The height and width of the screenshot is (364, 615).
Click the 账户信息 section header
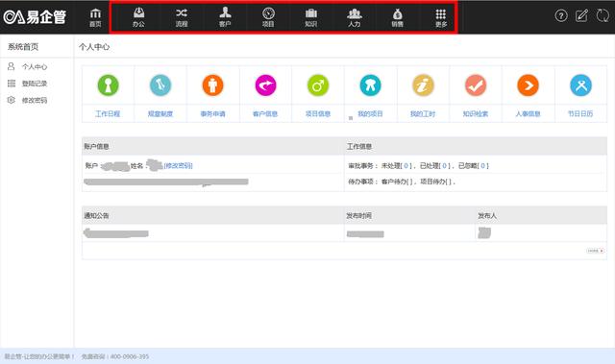point(96,146)
